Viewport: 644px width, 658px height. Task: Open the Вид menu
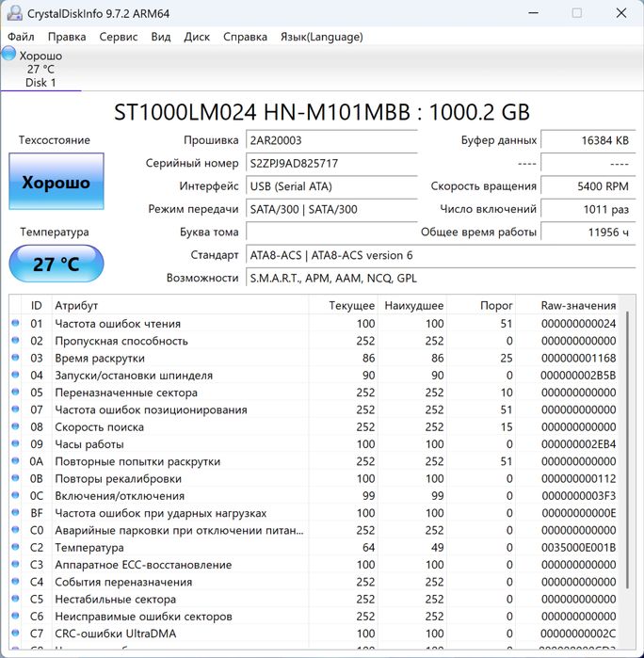pyautogui.click(x=161, y=37)
